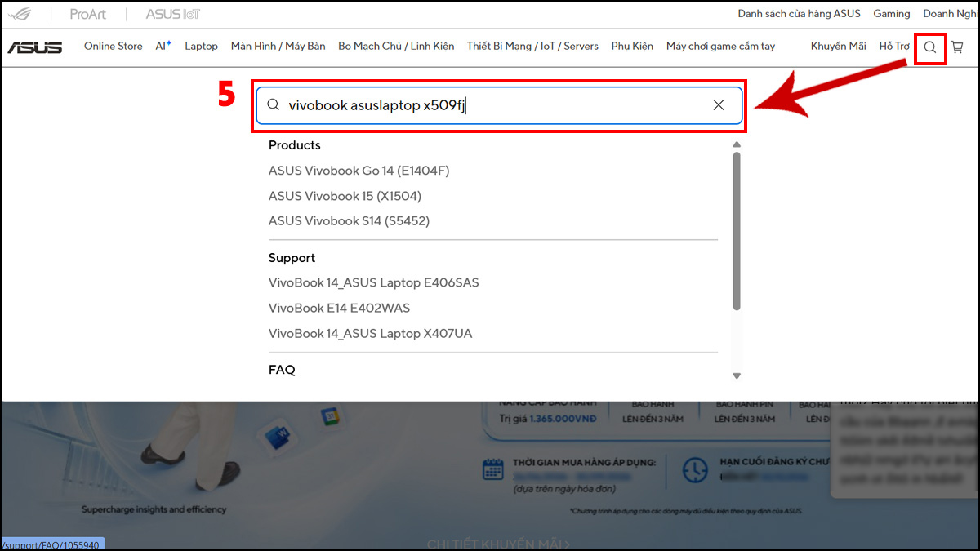Viewport: 980px width, 551px height.
Task: Click scrollbar up arrow in suggestions
Action: pyautogui.click(x=737, y=144)
